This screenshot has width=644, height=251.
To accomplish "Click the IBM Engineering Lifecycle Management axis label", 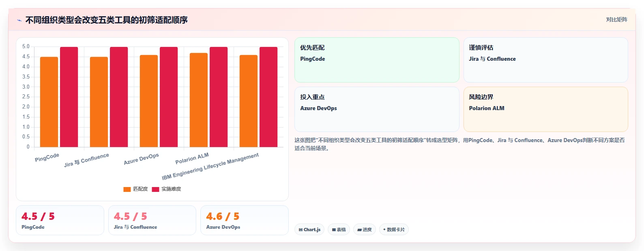I will [210, 166].
